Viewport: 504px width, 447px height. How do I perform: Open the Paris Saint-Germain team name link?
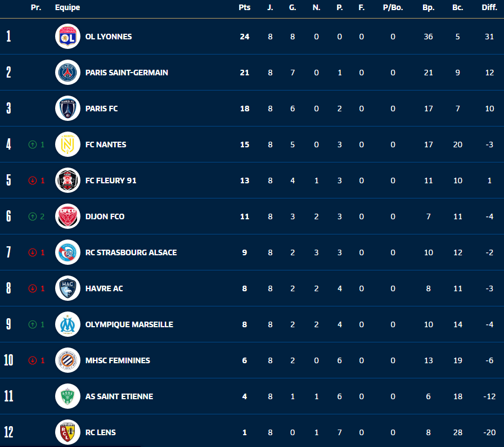click(x=127, y=73)
